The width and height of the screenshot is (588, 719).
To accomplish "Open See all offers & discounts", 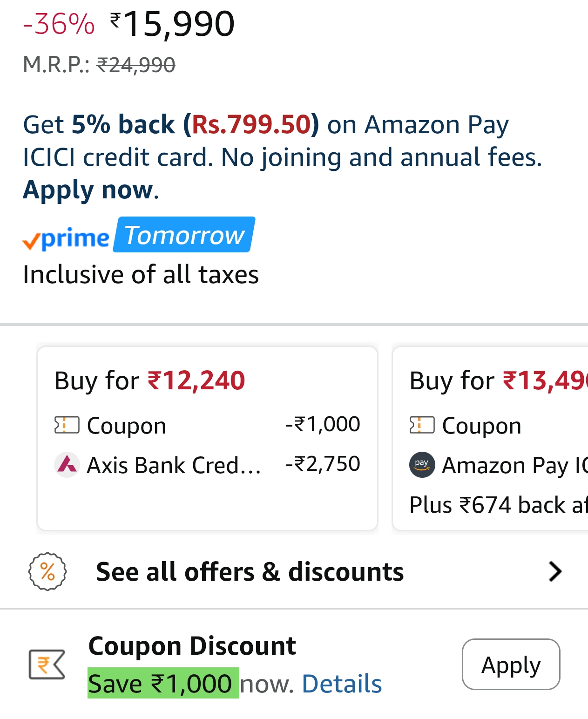I will pos(250,571).
